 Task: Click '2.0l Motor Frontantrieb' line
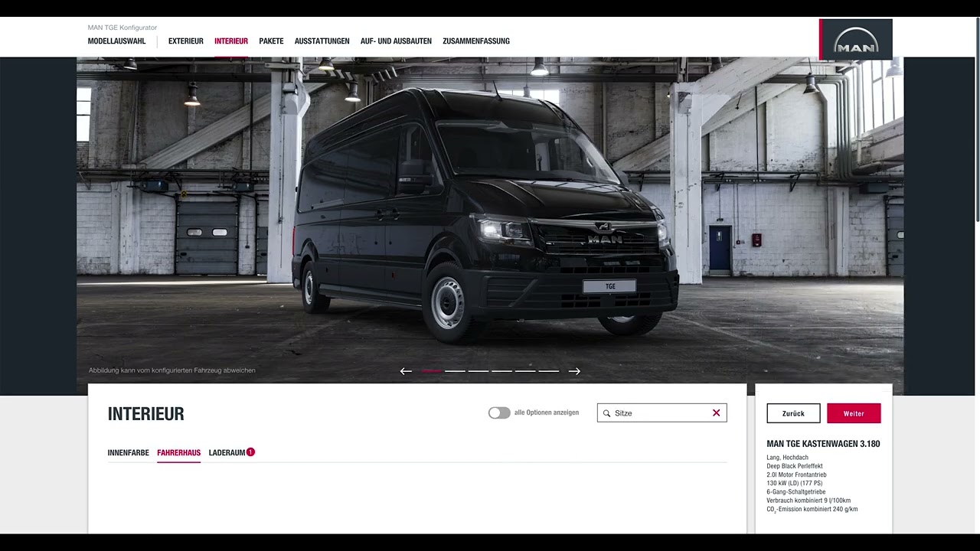[796, 474]
